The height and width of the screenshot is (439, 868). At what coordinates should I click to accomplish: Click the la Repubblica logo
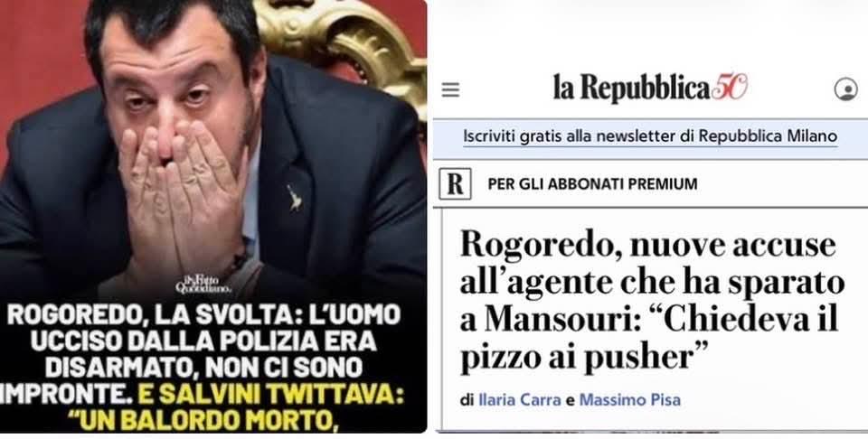[x=632, y=88]
